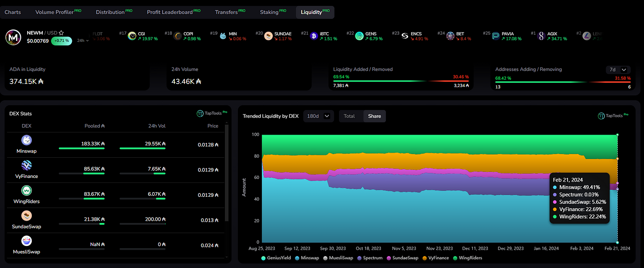Screen dimensions: 644x268
Task: Click the WingRiders DEX logo
Action: tap(27, 190)
